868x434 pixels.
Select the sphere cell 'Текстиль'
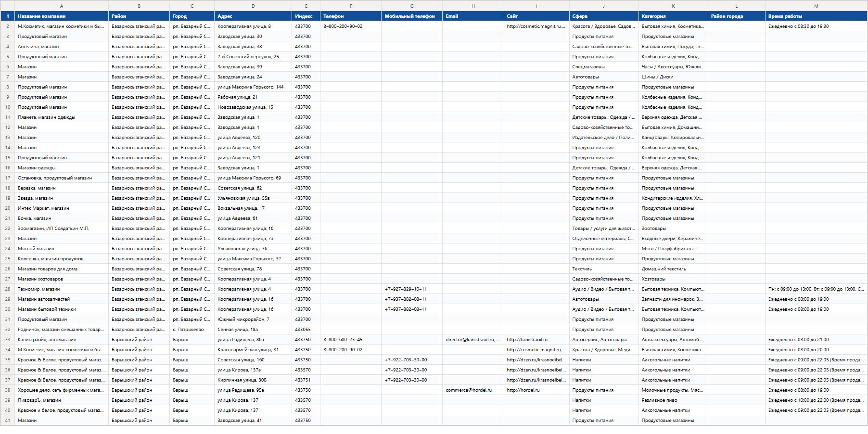[604, 269]
